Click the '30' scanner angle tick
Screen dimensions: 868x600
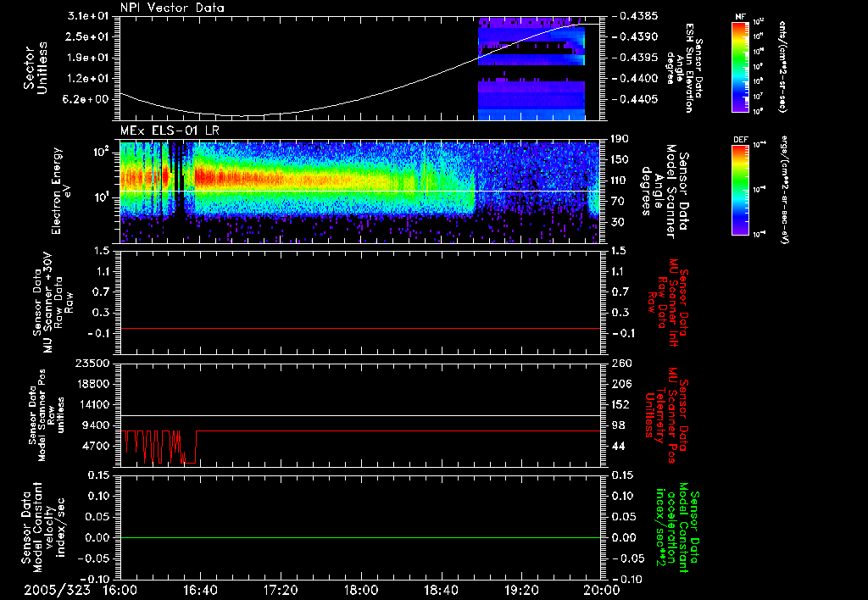(x=617, y=223)
